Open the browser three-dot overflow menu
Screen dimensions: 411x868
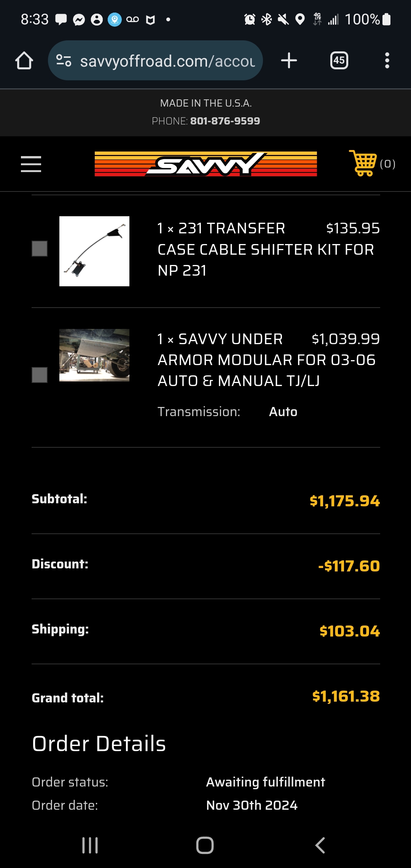(387, 61)
